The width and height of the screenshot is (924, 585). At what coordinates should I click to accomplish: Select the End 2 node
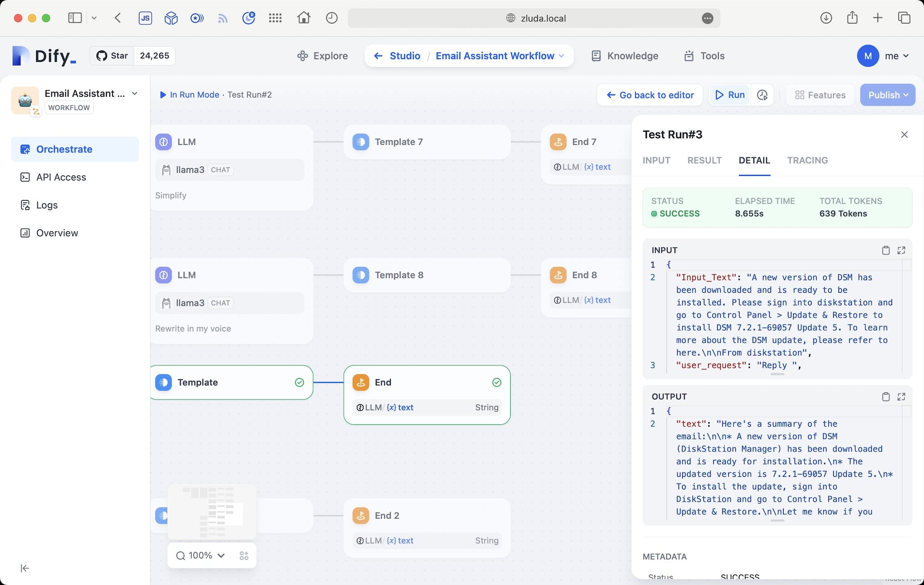427,528
